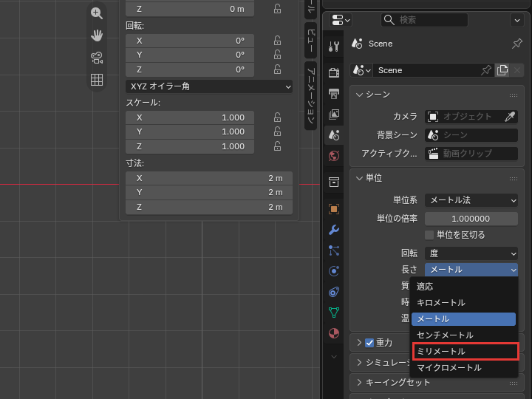Choose キロメートル from the length list
Screen dimensions: 532x399
click(x=463, y=303)
